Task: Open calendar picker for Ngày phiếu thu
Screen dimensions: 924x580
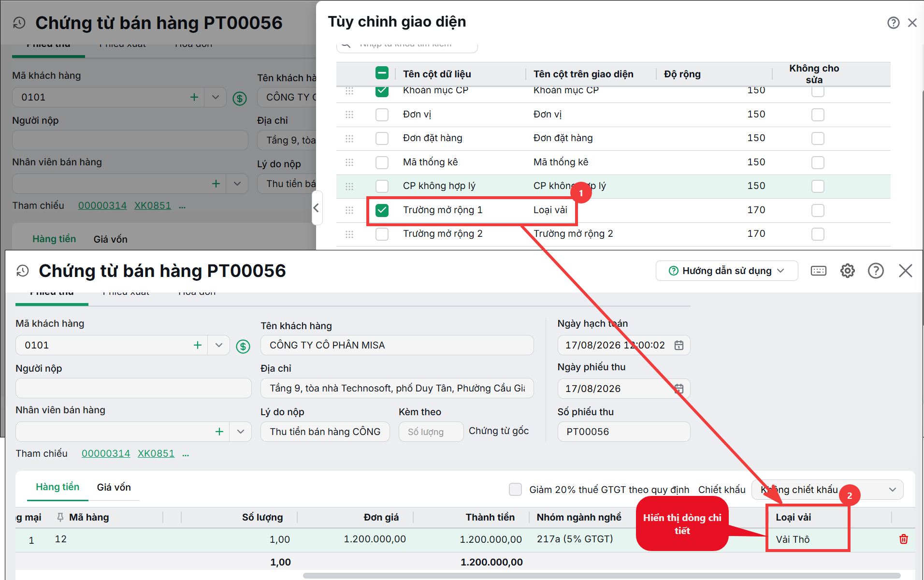Action: coord(679,389)
